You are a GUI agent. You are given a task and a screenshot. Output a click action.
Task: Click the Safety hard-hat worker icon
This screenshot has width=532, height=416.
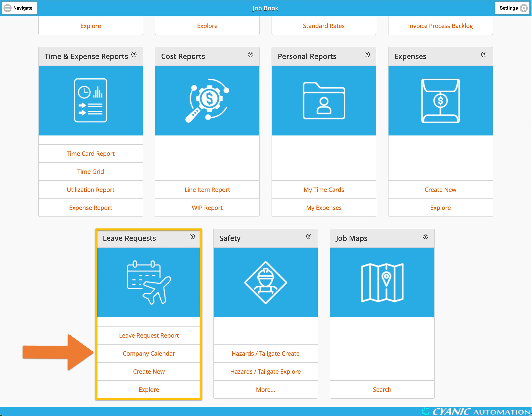pyautogui.click(x=265, y=282)
